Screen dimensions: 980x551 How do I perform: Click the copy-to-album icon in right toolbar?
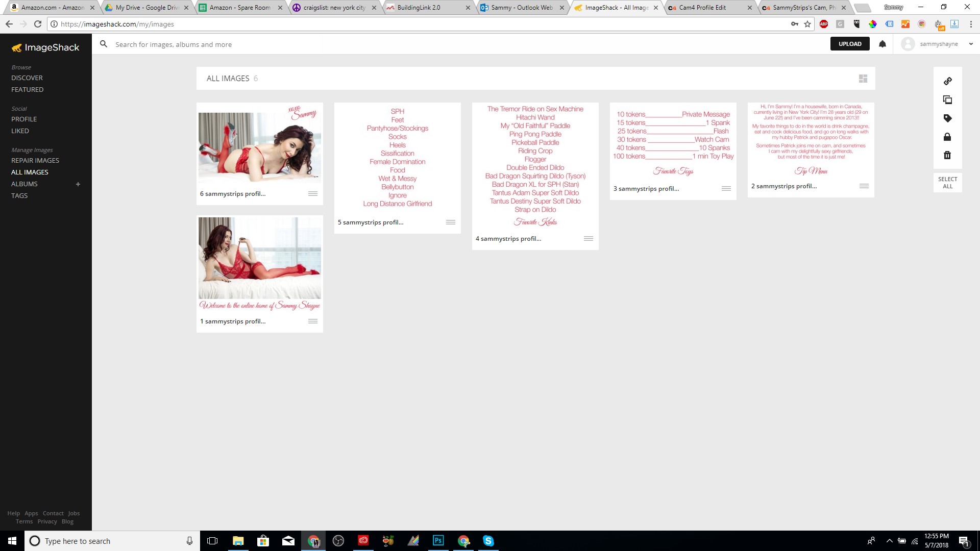[948, 100]
